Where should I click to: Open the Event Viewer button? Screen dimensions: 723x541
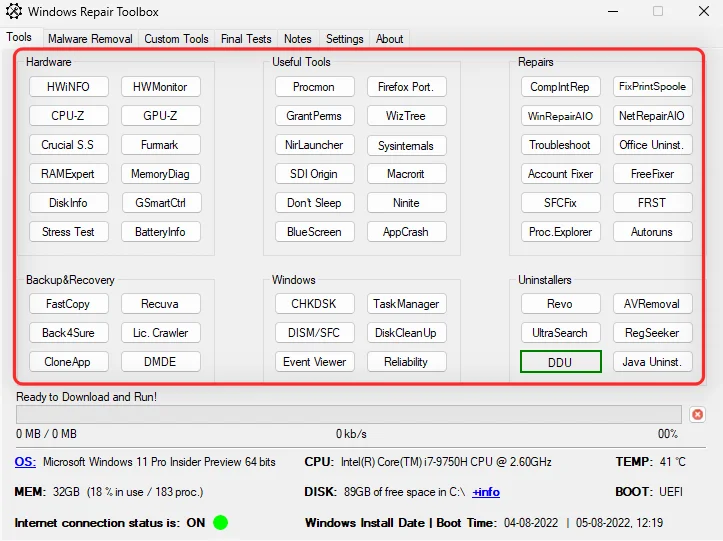click(314, 362)
